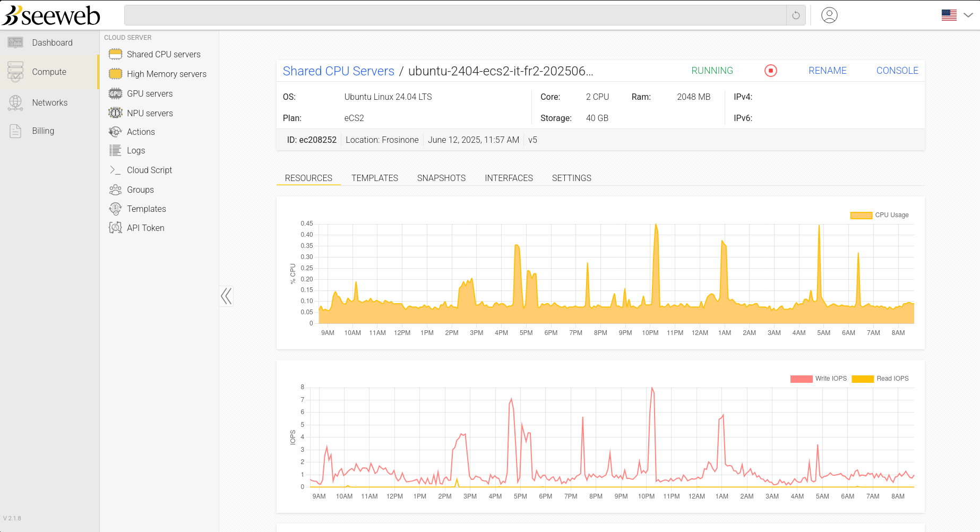Switch to the RESOURCES tab
This screenshot has height=532, width=980.
[308, 178]
